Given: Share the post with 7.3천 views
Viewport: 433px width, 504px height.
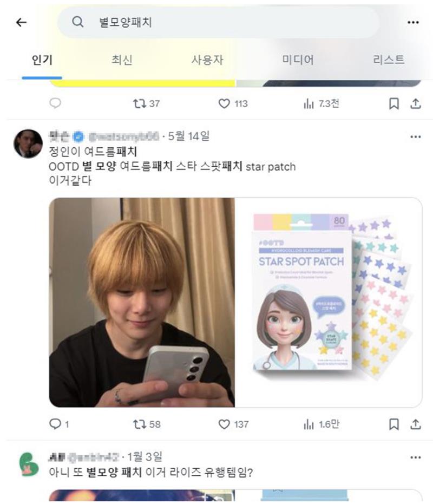Looking at the screenshot, I should point(416,103).
